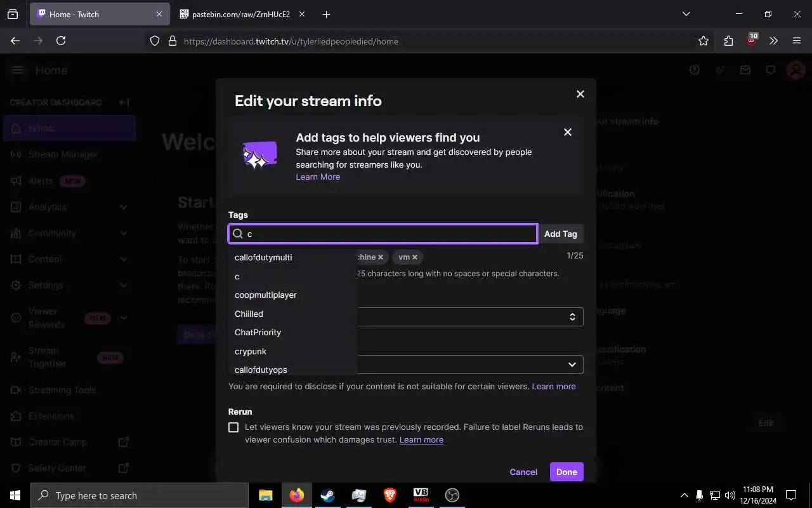The image size is (812, 508).
Task: Click the Add Tag button
Action: pos(561,234)
